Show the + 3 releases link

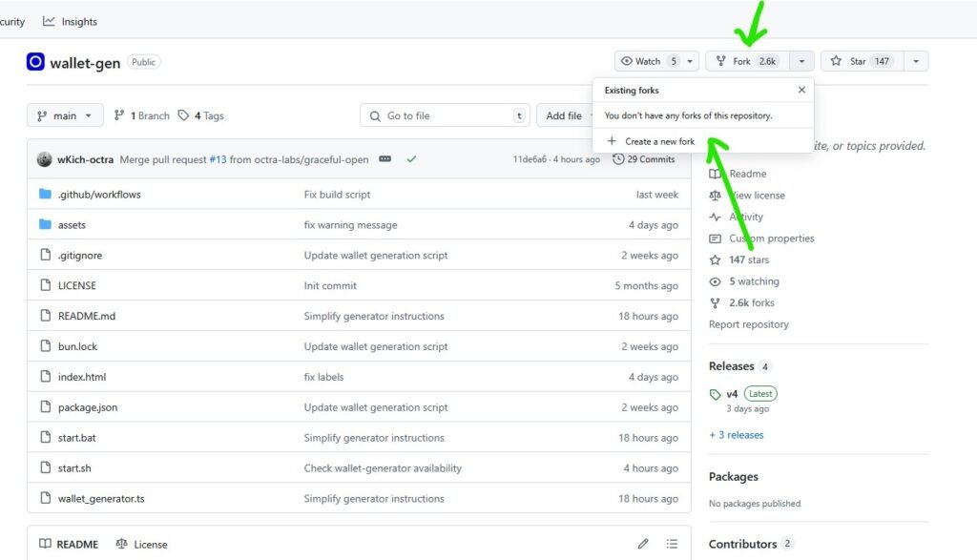736,435
